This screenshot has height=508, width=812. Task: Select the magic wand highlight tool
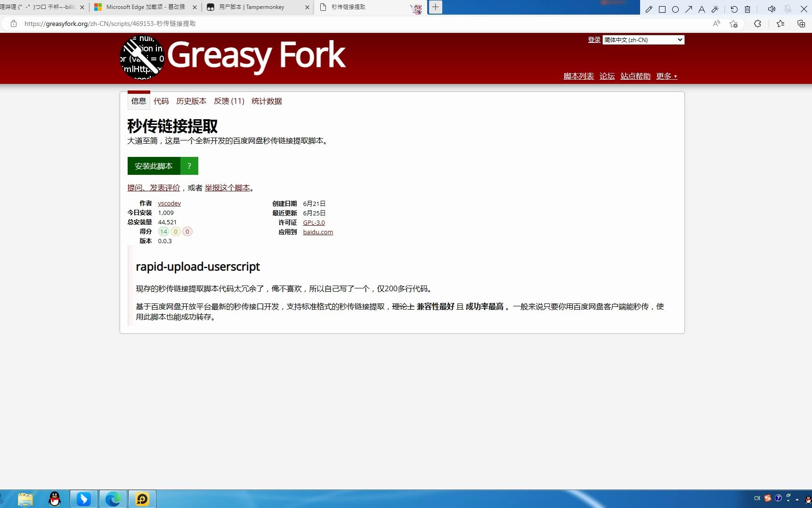pos(715,9)
